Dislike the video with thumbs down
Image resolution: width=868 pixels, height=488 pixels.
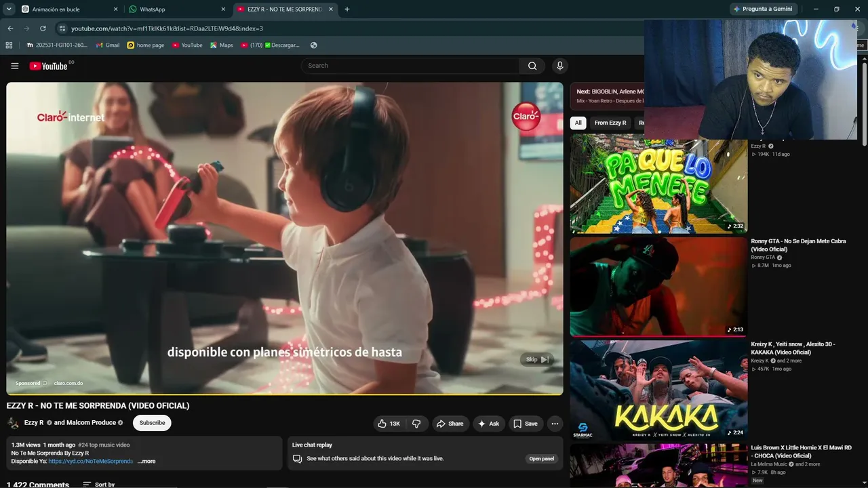[417, 424]
